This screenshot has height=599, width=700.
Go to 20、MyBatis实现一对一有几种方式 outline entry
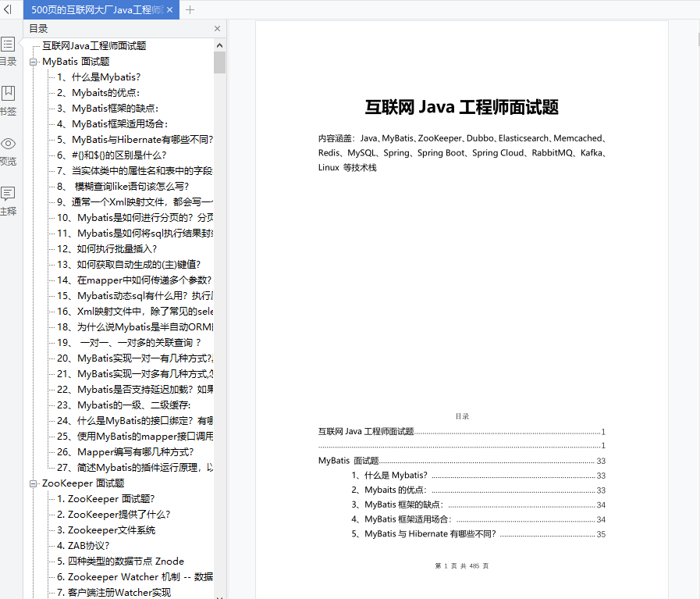tap(135, 358)
